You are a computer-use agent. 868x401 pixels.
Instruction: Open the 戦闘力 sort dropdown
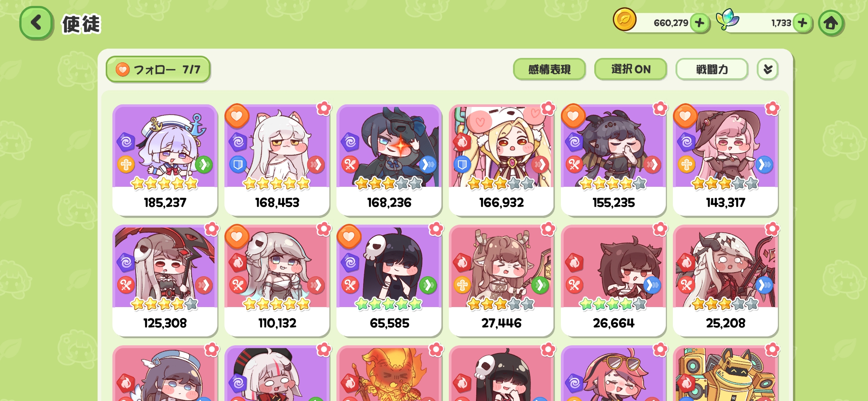[712, 69]
